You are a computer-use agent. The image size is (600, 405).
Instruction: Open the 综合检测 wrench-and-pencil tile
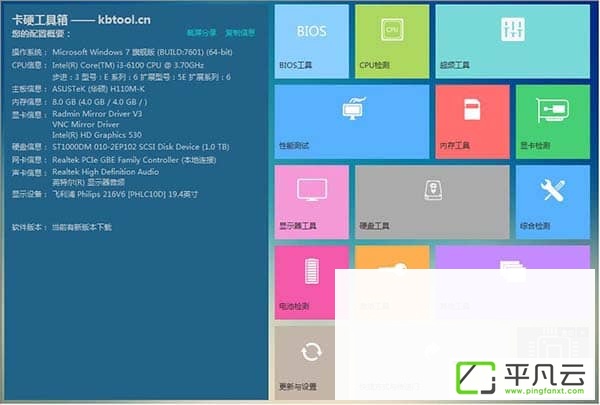pos(553,202)
